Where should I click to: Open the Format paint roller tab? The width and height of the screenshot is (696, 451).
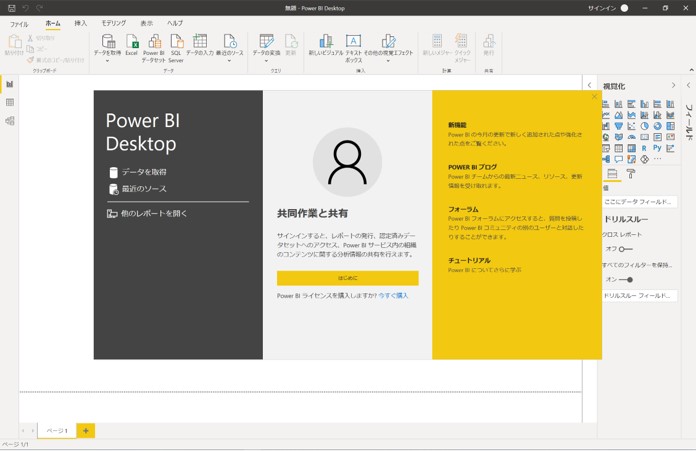[631, 174]
